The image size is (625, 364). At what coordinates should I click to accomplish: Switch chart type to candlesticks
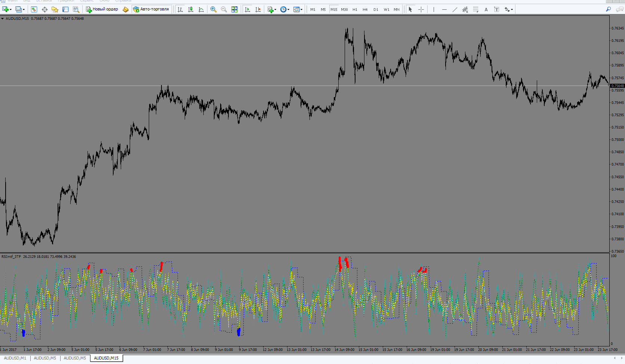click(191, 9)
